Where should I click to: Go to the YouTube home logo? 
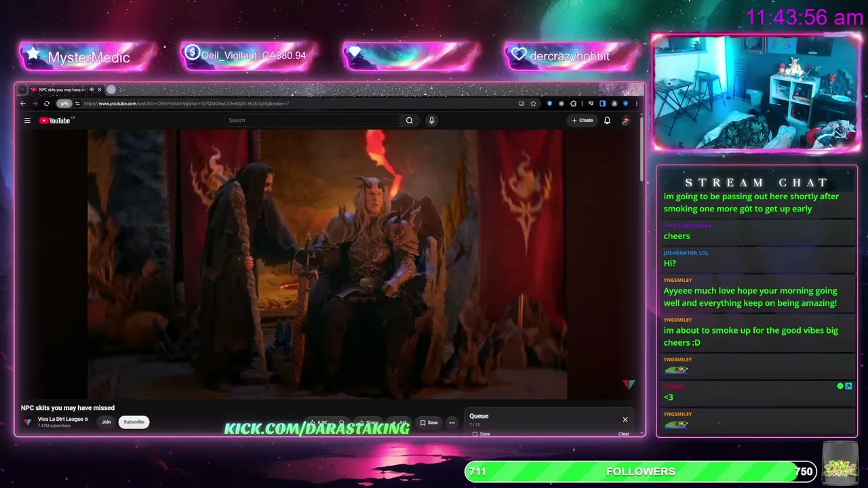click(56, 121)
